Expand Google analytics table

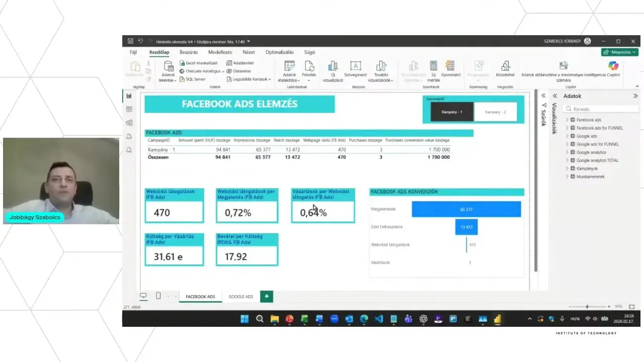pos(567,152)
